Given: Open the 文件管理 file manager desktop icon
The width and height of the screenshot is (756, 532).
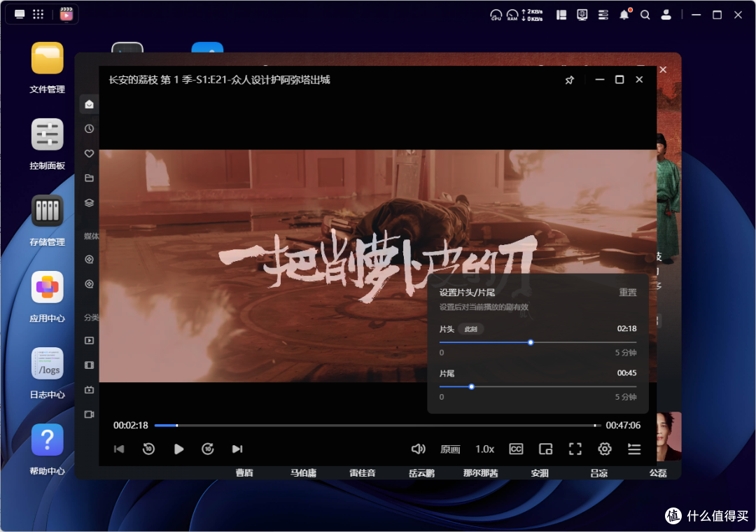Looking at the screenshot, I should click(48, 58).
